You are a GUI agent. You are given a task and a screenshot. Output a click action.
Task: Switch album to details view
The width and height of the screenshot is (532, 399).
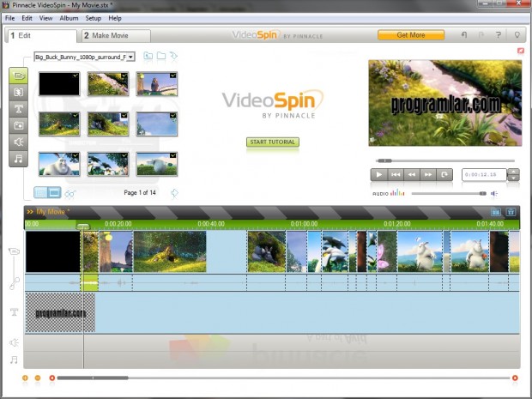tap(54, 193)
